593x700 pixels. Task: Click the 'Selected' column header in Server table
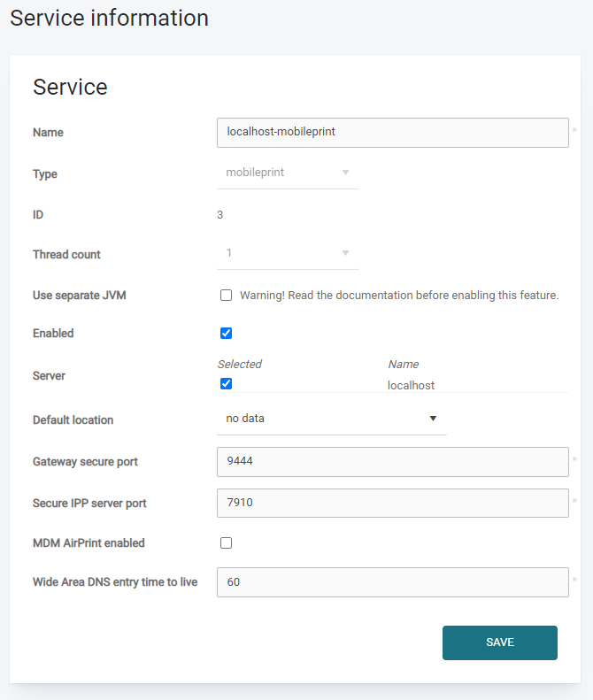pos(240,364)
